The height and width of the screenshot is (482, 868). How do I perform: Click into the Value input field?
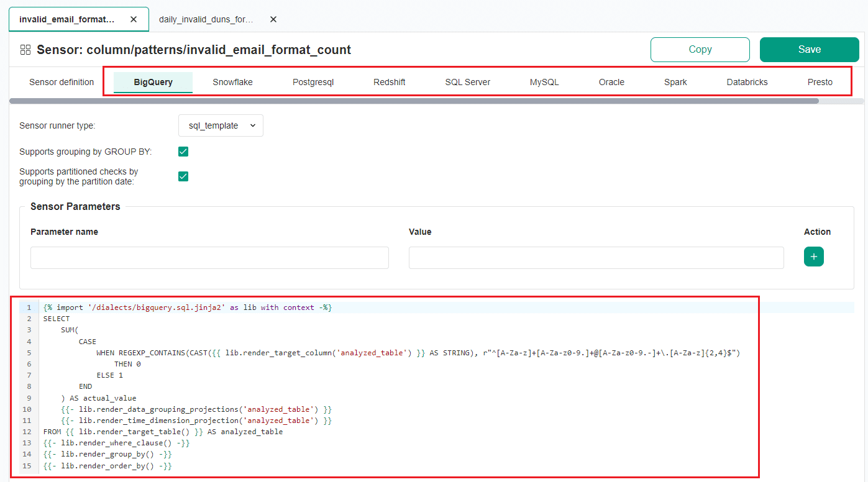[x=596, y=258]
